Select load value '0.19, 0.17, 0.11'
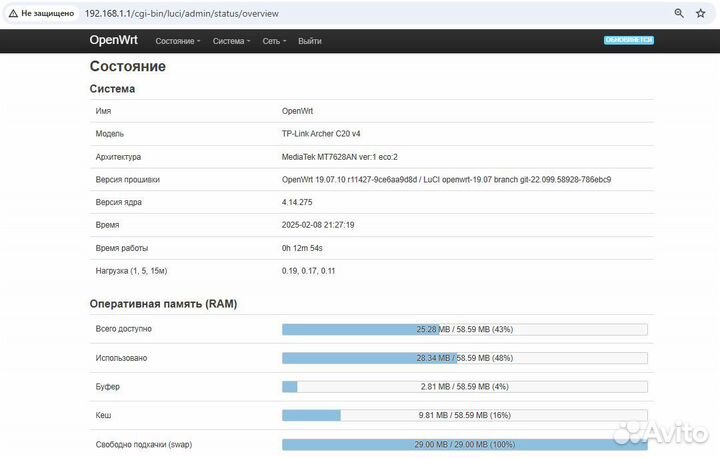 [x=308, y=271]
